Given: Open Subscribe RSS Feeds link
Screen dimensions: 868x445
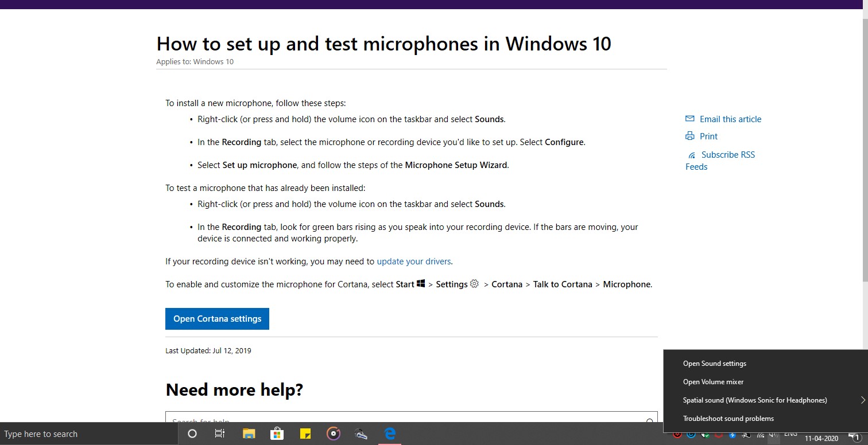Looking at the screenshot, I should (720, 161).
